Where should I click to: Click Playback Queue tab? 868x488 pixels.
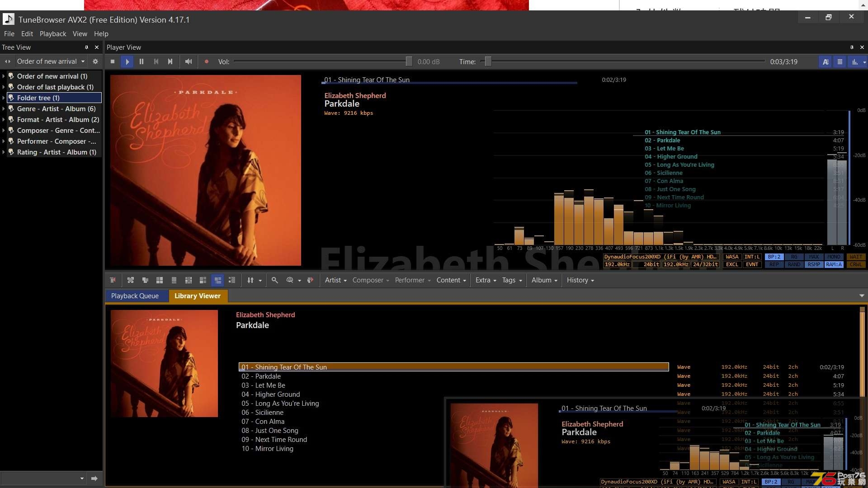135,296
